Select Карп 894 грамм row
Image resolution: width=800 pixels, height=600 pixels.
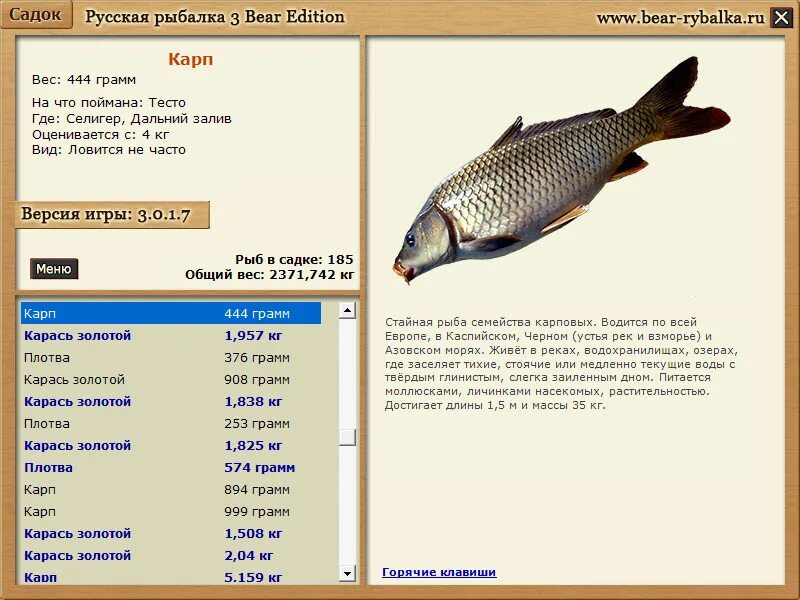point(171,489)
